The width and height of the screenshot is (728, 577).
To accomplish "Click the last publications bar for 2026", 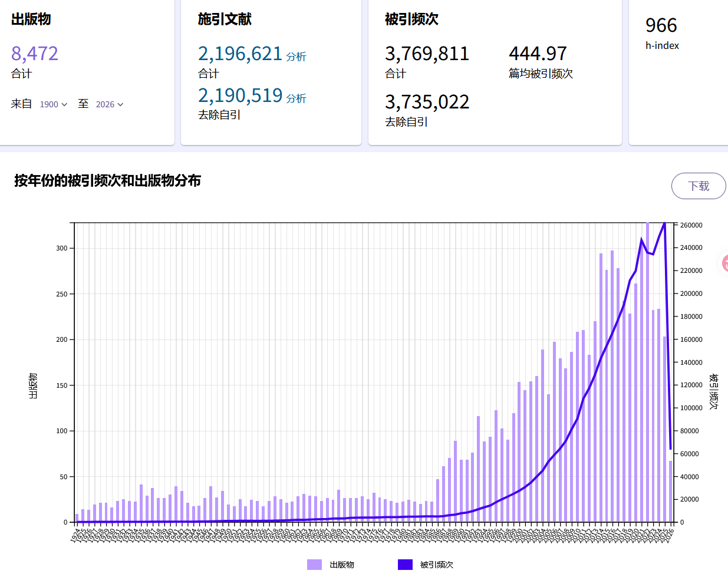I will pos(670,491).
